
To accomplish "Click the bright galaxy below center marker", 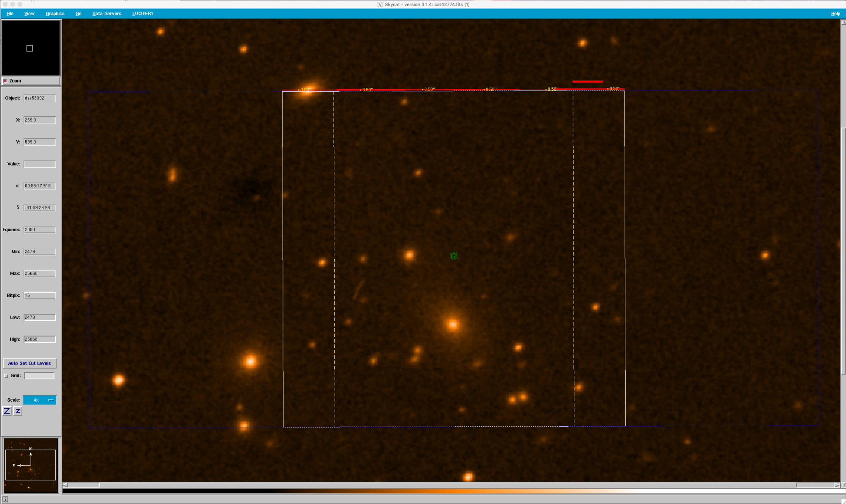I will tap(453, 324).
